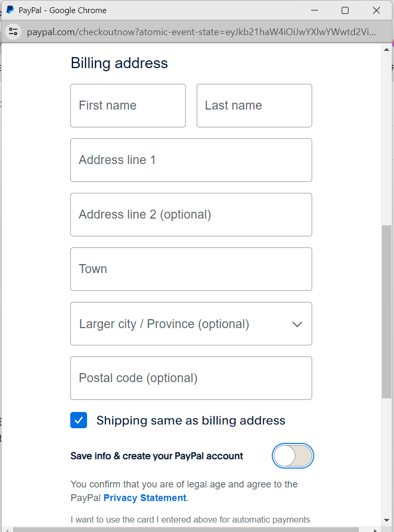Click the vertical scrollbar thumb
This screenshot has width=394, height=532.
[387, 312]
